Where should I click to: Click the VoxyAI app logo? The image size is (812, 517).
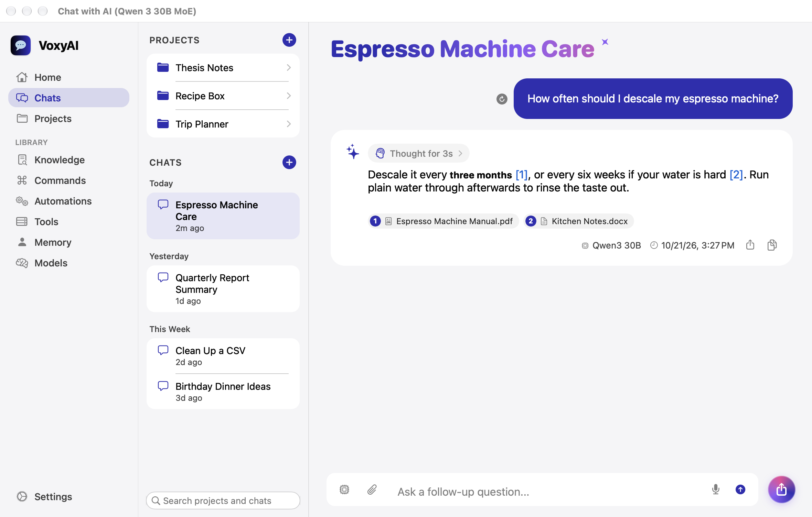click(x=21, y=45)
